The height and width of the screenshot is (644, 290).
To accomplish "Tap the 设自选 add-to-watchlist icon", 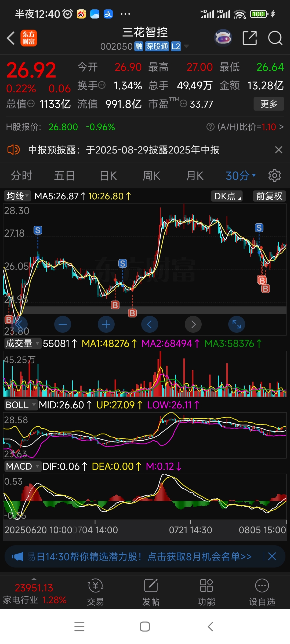I will pyautogui.click(x=262, y=592).
